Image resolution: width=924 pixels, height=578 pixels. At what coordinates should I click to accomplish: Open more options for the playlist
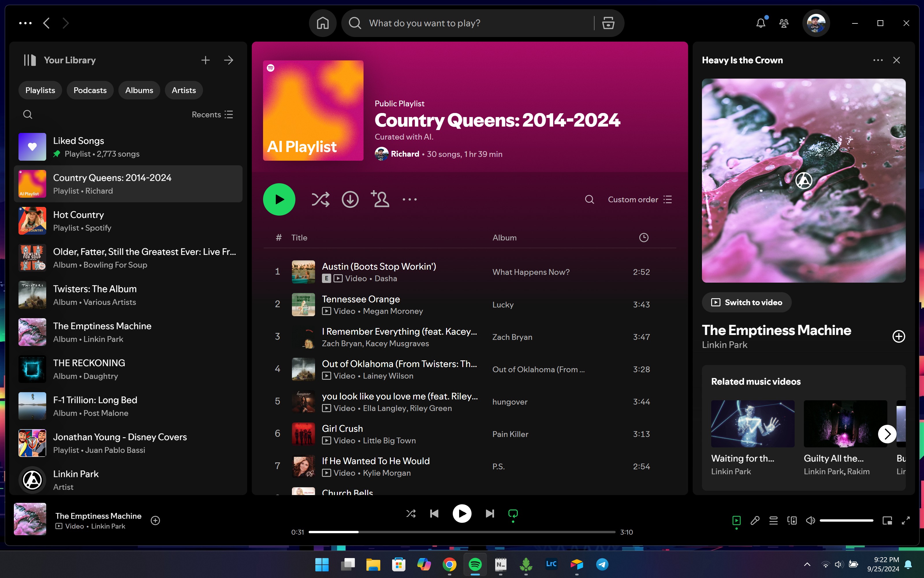[410, 199]
